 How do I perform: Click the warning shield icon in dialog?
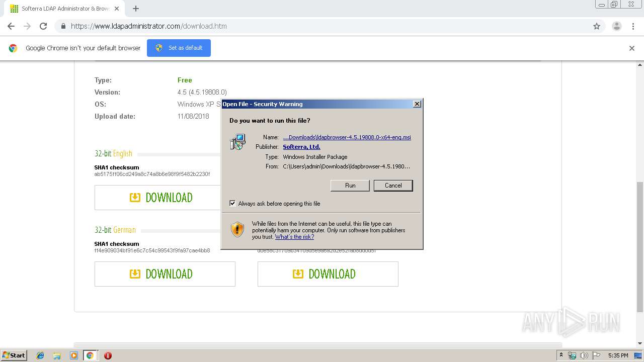click(237, 230)
